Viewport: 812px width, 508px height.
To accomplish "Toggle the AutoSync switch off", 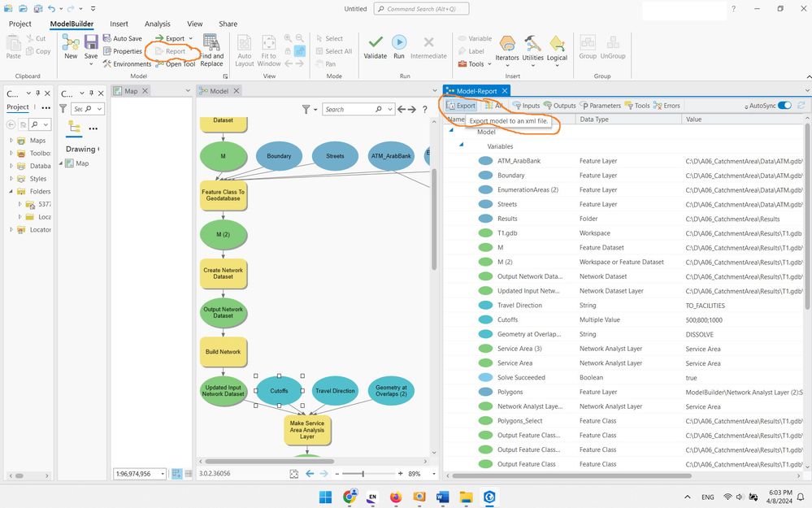I will [784, 106].
